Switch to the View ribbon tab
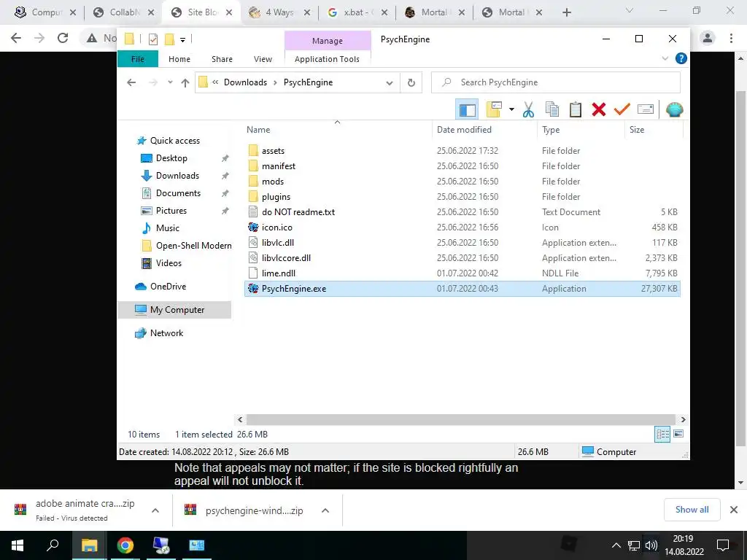The image size is (747, 560). [x=263, y=59]
